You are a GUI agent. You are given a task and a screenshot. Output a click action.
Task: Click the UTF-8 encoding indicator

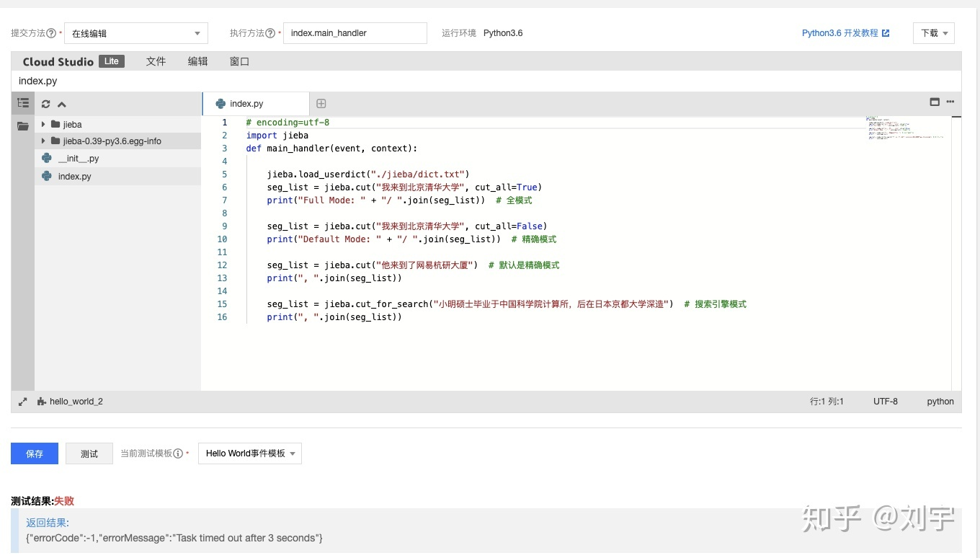coord(886,402)
